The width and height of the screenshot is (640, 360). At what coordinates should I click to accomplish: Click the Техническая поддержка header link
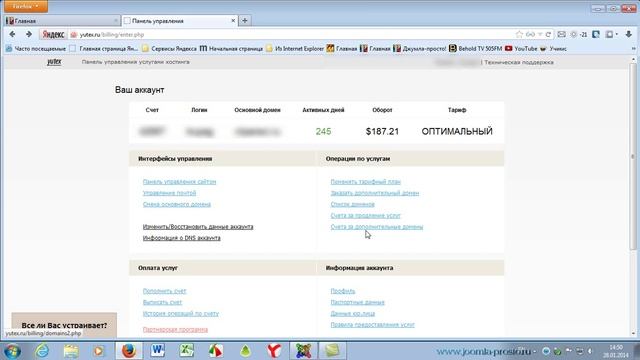pyautogui.click(x=519, y=62)
